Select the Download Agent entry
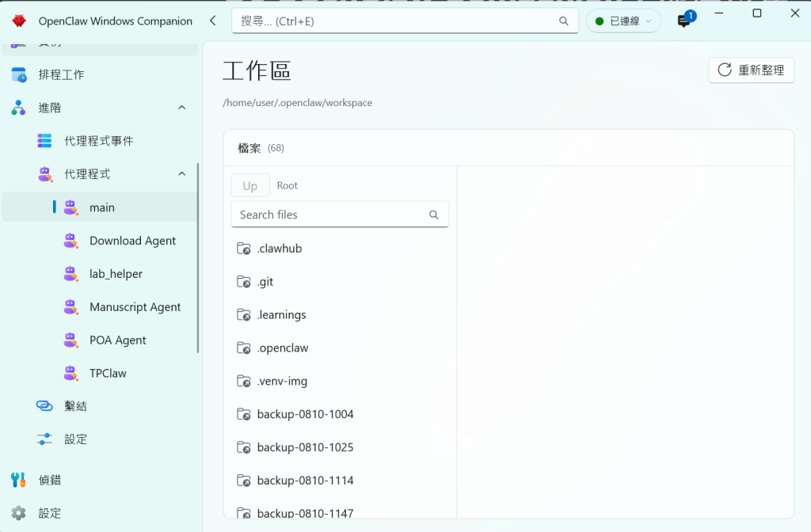 coord(100,241)
